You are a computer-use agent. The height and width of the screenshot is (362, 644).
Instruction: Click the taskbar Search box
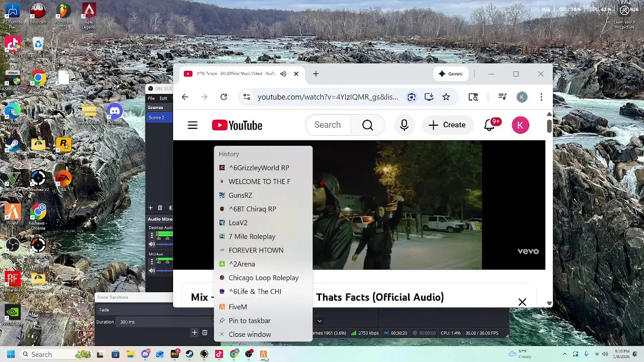pyautogui.click(x=56, y=354)
